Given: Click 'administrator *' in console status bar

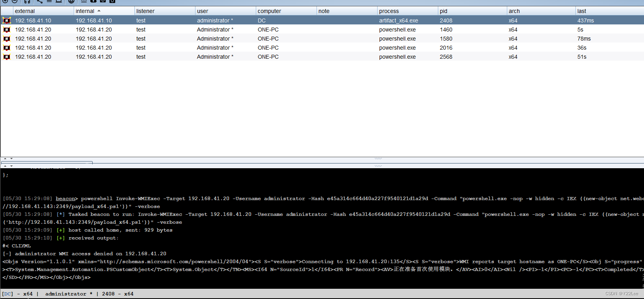Looking at the screenshot, I should click(x=69, y=294).
